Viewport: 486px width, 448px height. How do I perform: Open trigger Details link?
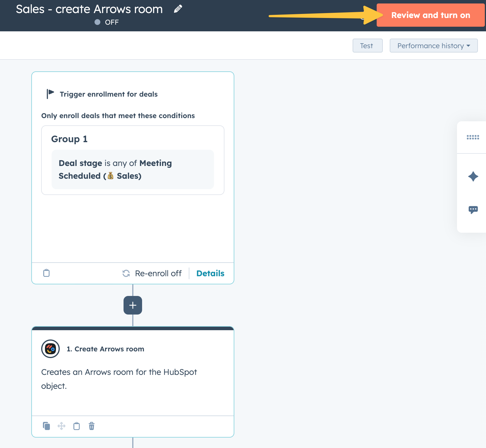tap(210, 273)
